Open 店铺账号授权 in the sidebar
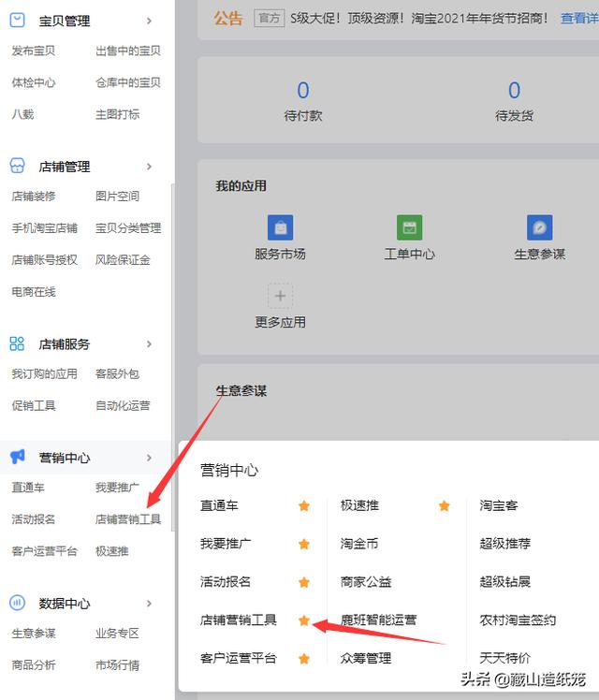Viewport: 599px width, 700px height. 44,260
